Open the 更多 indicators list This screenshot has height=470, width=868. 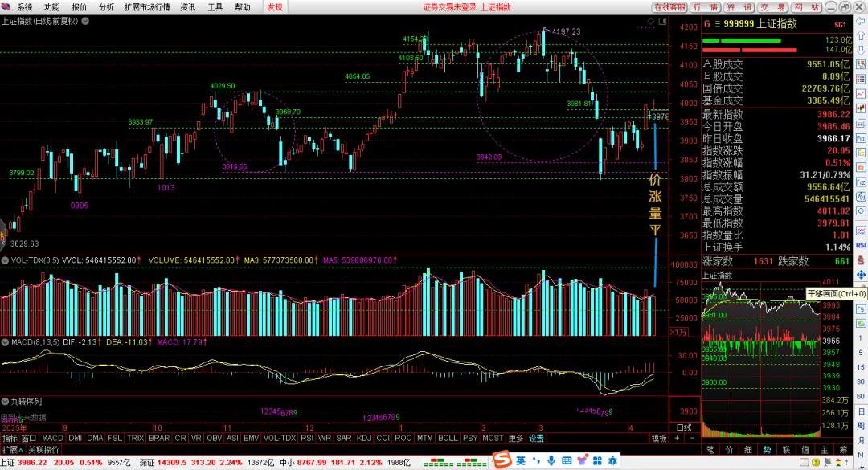click(x=515, y=438)
